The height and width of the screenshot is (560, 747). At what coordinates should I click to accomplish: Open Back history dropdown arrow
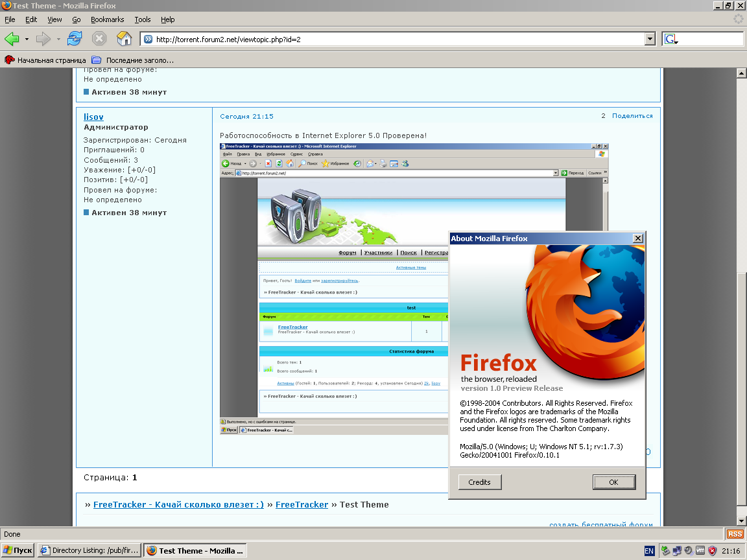(x=27, y=39)
